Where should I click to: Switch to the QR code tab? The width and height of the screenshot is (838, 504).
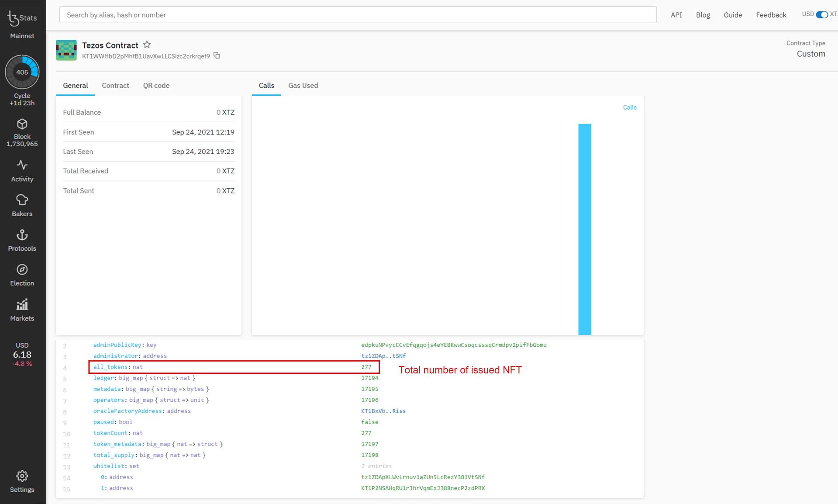[x=156, y=86]
